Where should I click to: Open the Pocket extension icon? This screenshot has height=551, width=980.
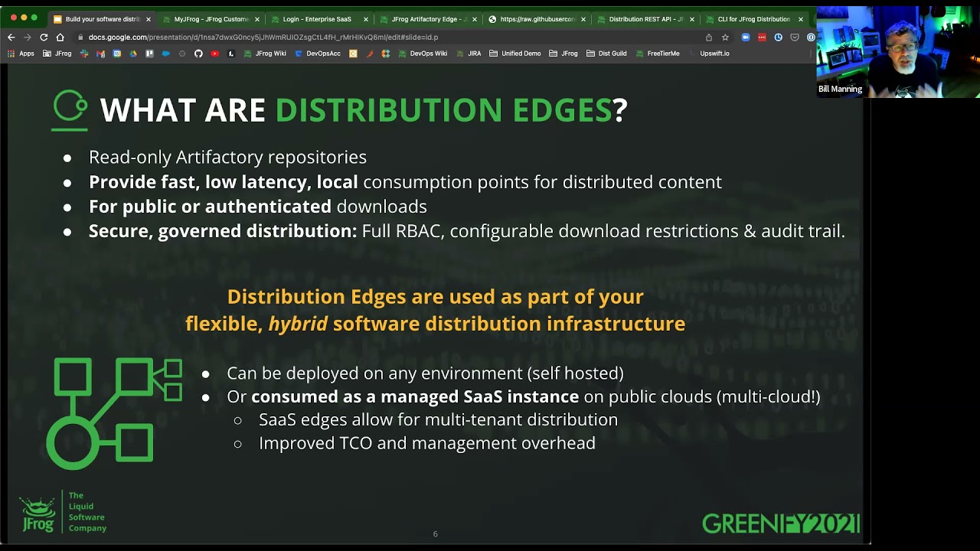pyautogui.click(x=795, y=37)
